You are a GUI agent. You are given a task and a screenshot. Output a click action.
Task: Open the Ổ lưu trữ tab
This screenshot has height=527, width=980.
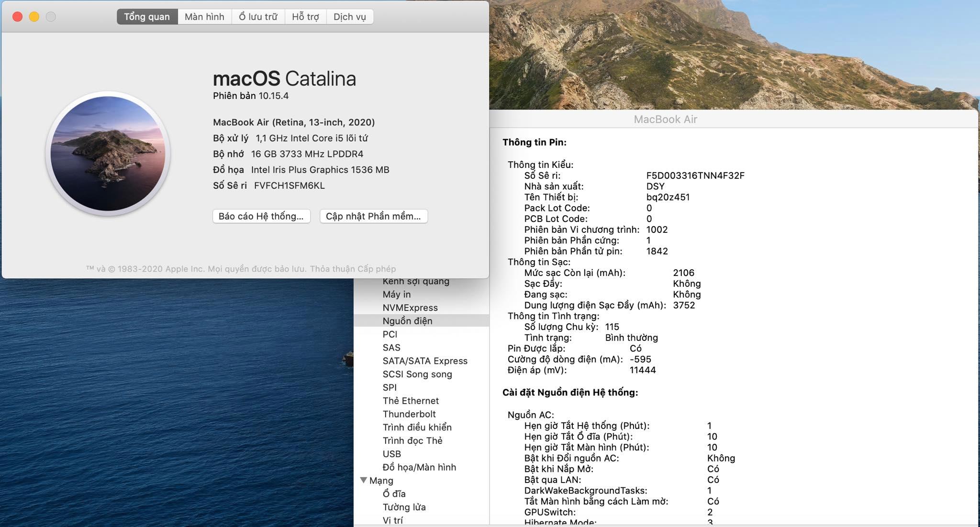[258, 17]
